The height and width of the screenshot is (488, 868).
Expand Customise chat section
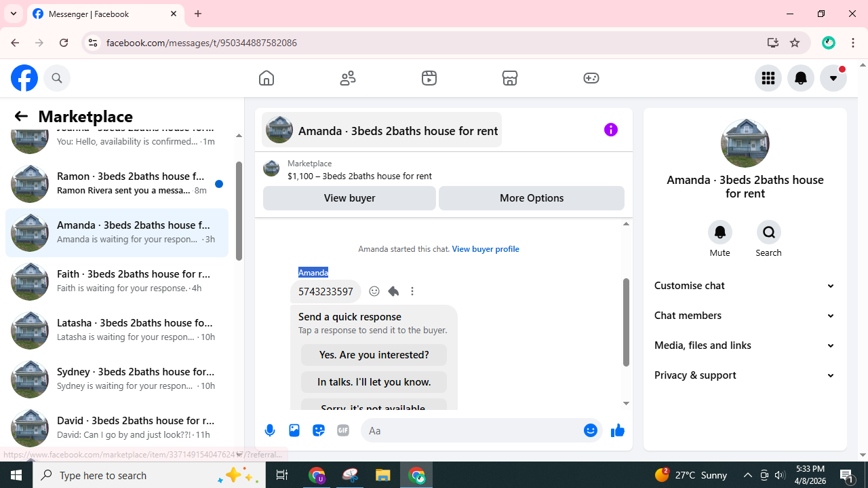tap(745, 286)
